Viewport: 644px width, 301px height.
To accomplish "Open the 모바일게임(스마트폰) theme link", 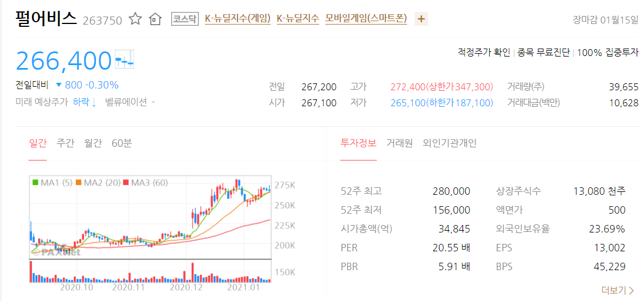I will [366, 18].
